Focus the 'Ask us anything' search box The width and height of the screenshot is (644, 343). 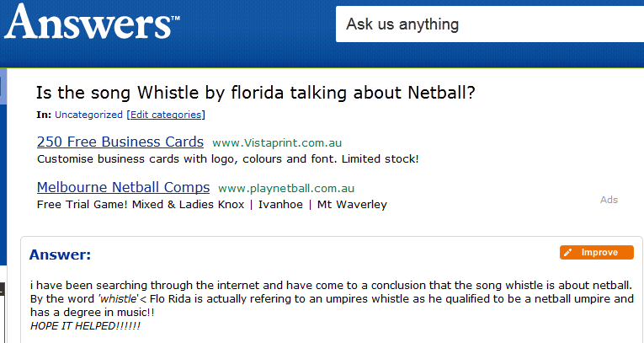pos(488,24)
